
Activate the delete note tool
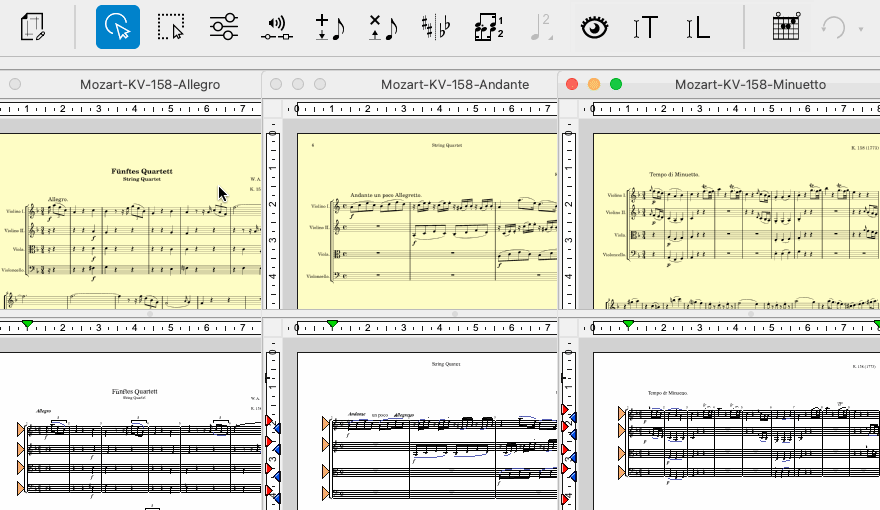tap(383, 27)
